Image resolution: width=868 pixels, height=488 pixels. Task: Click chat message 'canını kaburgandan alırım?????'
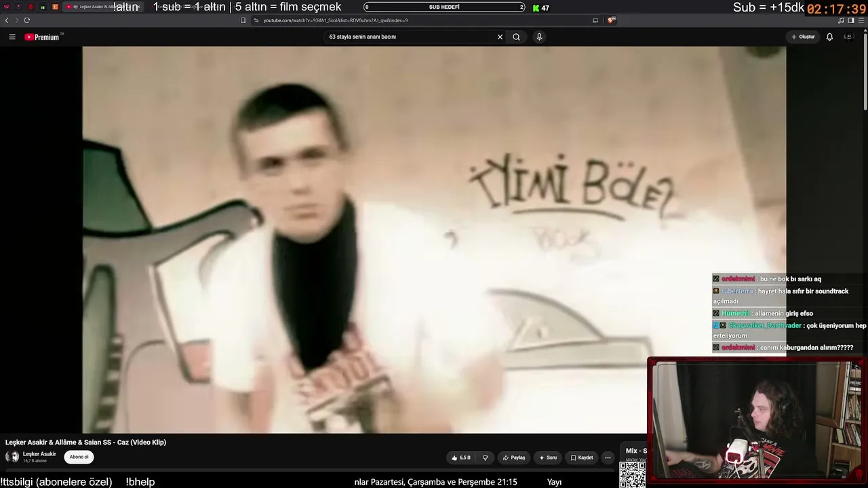(807, 348)
